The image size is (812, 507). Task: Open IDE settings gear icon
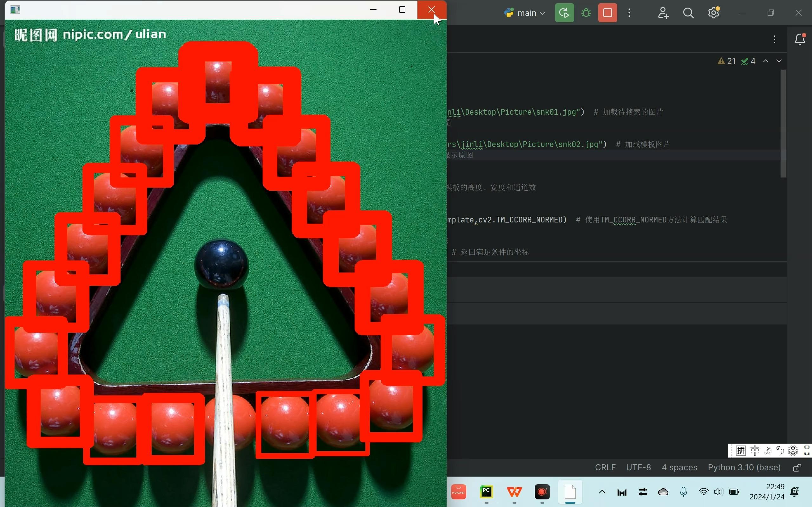(713, 13)
